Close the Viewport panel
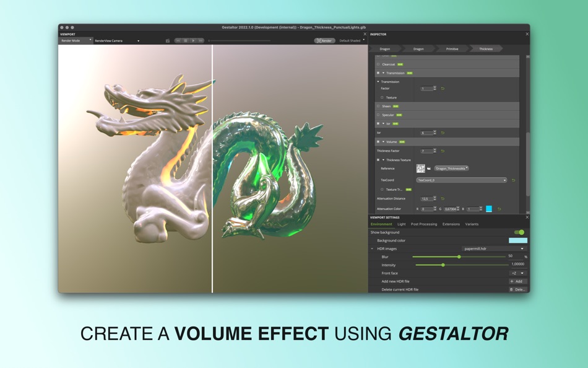588x368 pixels. tap(365, 34)
